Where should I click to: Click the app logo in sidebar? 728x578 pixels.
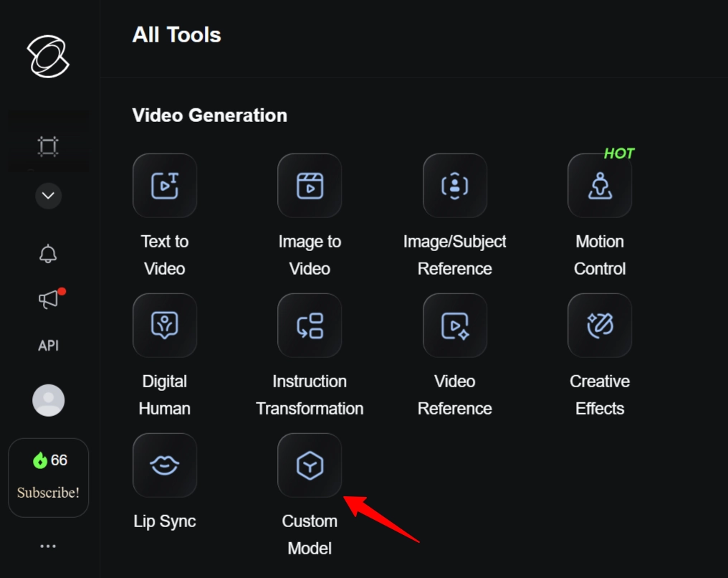click(x=48, y=57)
